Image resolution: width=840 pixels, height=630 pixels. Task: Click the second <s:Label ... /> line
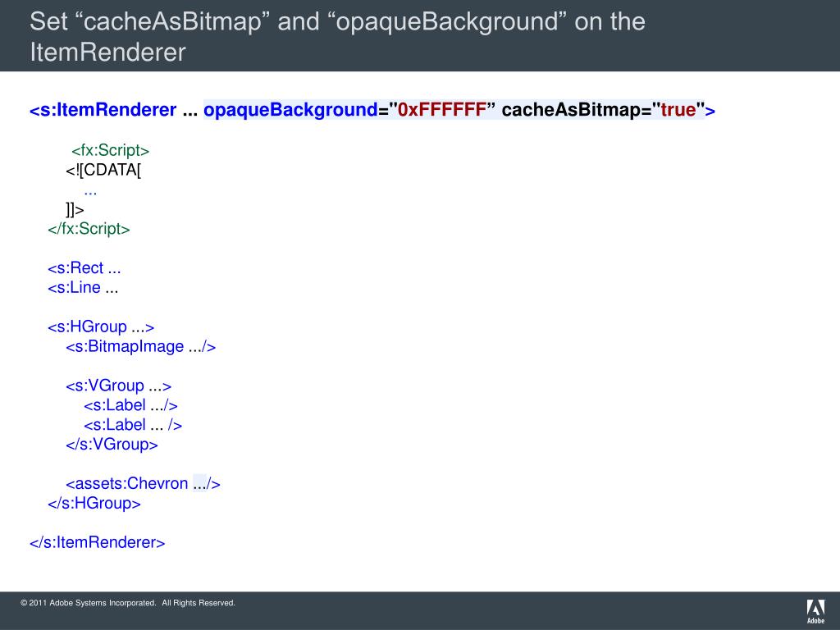[133, 425]
